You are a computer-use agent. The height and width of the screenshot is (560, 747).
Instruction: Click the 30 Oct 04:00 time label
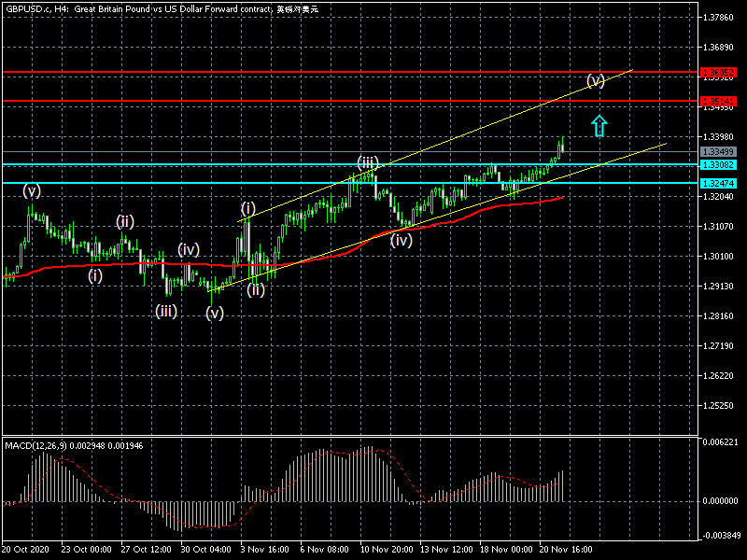(x=205, y=549)
